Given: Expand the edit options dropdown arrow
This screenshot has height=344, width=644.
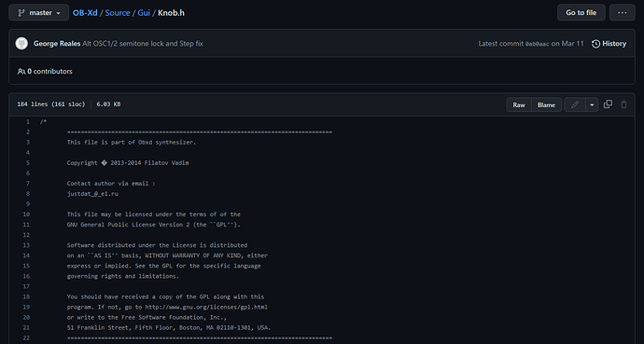Looking at the screenshot, I should 592,105.
